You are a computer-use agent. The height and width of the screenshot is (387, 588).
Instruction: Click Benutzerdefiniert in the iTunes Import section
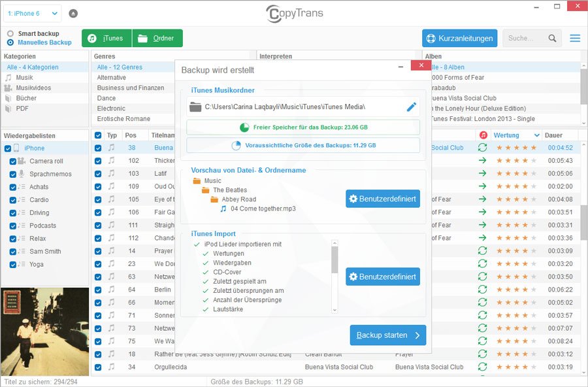click(383, 277)
